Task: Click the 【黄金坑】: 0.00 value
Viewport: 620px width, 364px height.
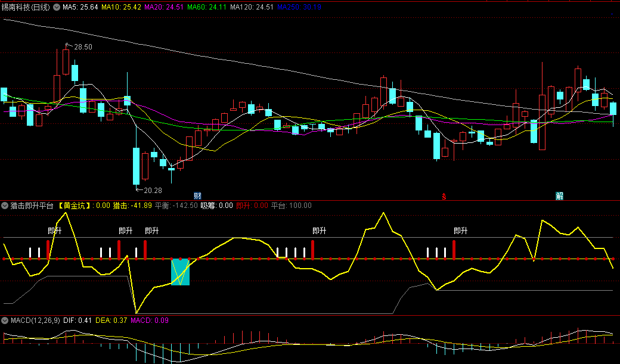Action: [83, 206]
